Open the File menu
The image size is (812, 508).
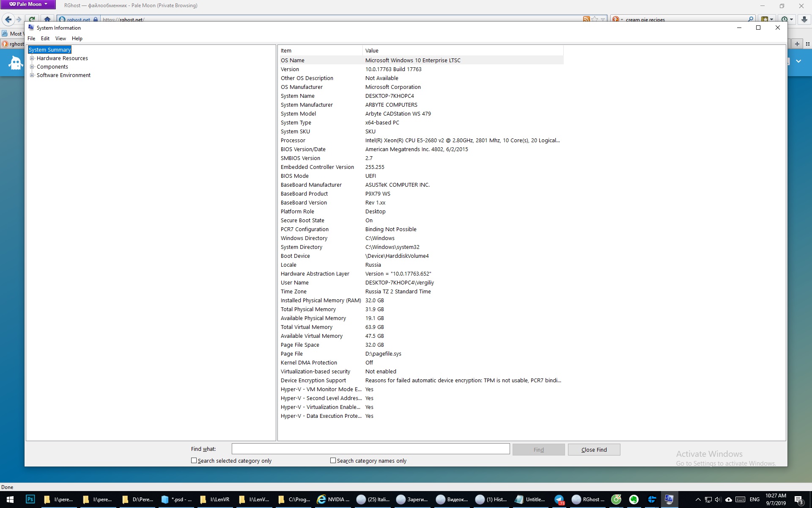pyautogui.click(x=31, y=39)
